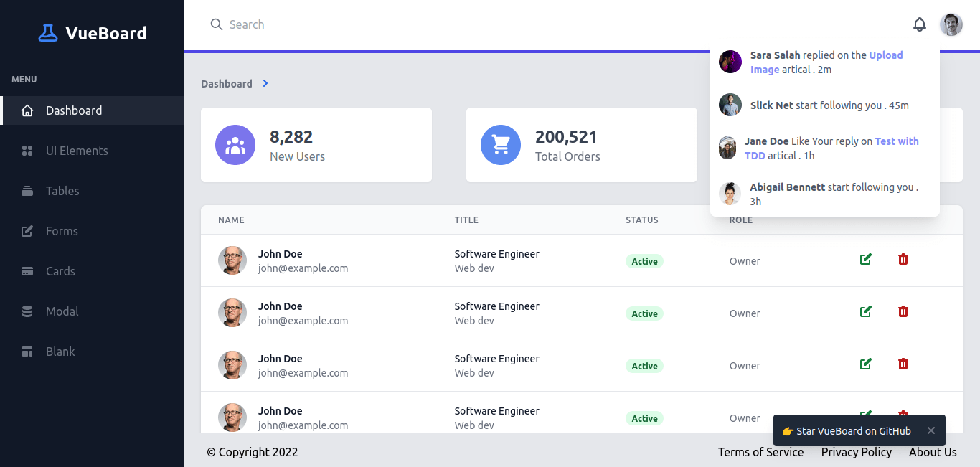Image resolution: width=980 pixels, height=467 pixels.
Task: Edit the second John Doe row
Action: pos(866,311)
